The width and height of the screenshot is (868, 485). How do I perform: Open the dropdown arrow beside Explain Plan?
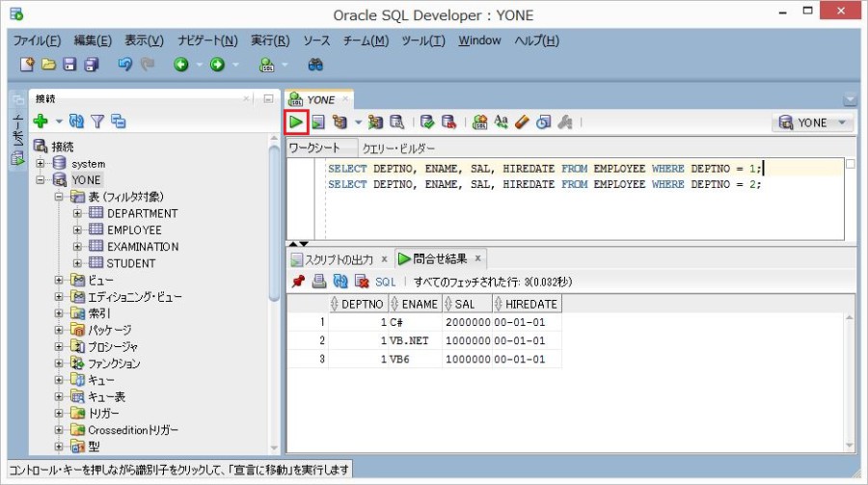click(x=358, y=122)
